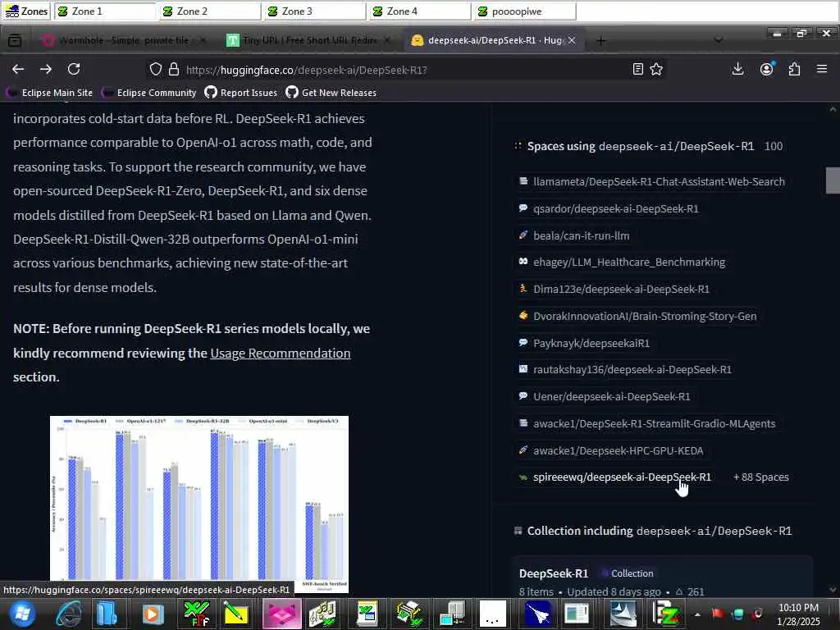Image resolution: width=840 pixels, height=630 pixels.
Task: Open the Zones menu button
Action: click(26, 11)
